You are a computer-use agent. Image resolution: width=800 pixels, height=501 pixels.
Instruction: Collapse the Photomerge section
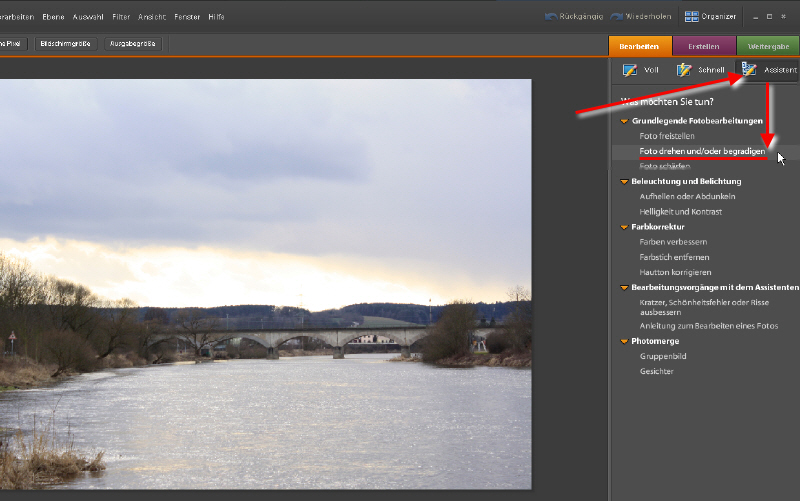(x=624, y=341)
